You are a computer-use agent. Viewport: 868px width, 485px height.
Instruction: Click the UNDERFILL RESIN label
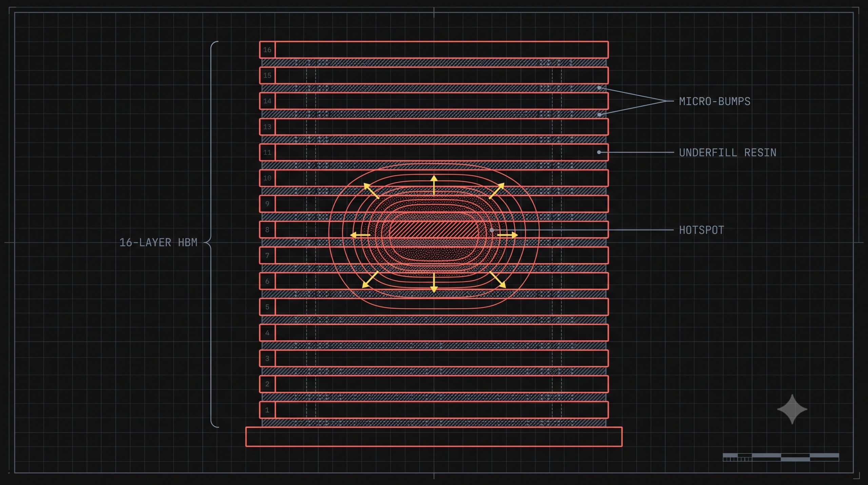[728, 152]
